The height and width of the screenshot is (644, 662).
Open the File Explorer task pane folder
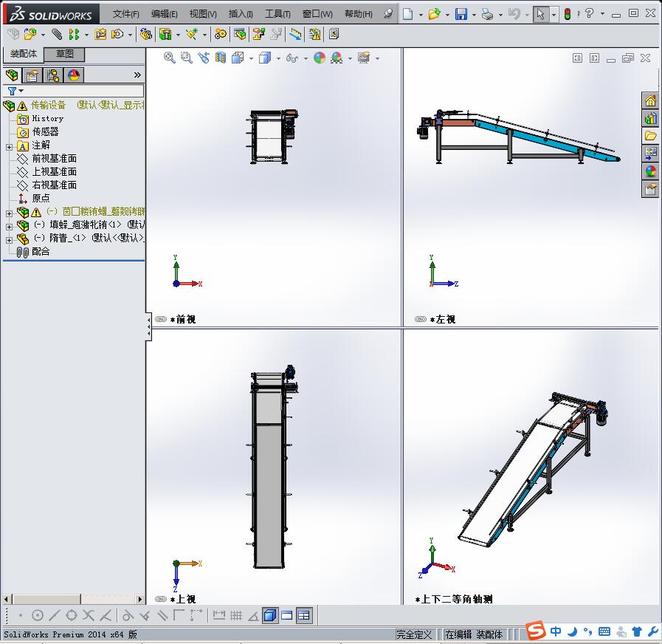(650, 136)
